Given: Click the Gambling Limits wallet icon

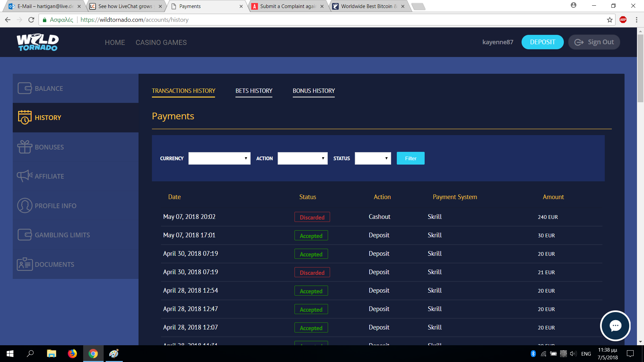Looking at the screenshot, I should pyautogui.click(x=24, y=235).
